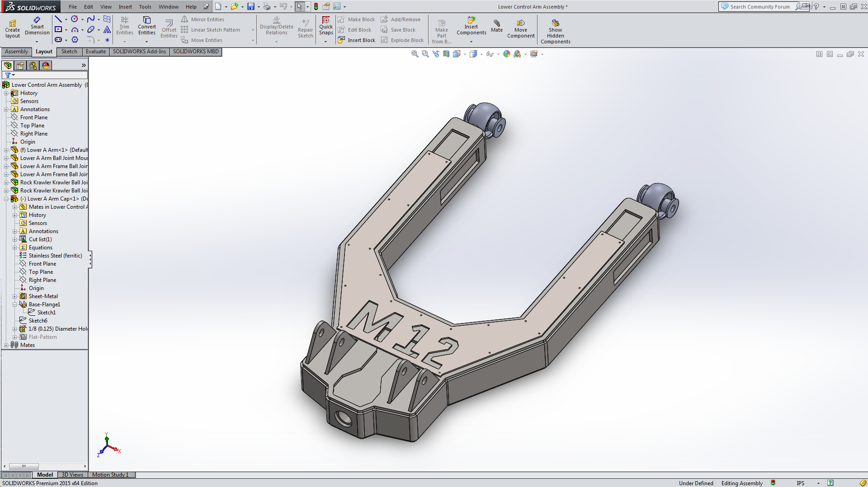Click the Move Component tool
The height and width of the screenshot is (487, 868).
click(521, 29)
